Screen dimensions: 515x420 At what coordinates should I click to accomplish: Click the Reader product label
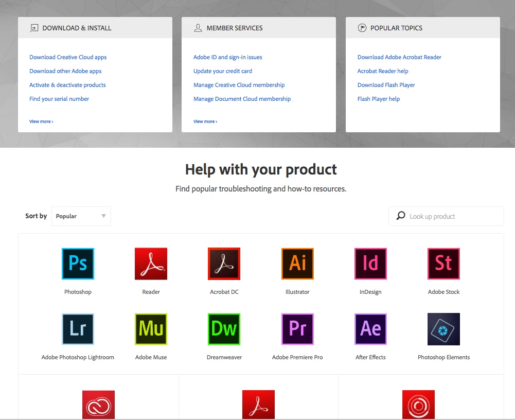[x=151, y=292]
